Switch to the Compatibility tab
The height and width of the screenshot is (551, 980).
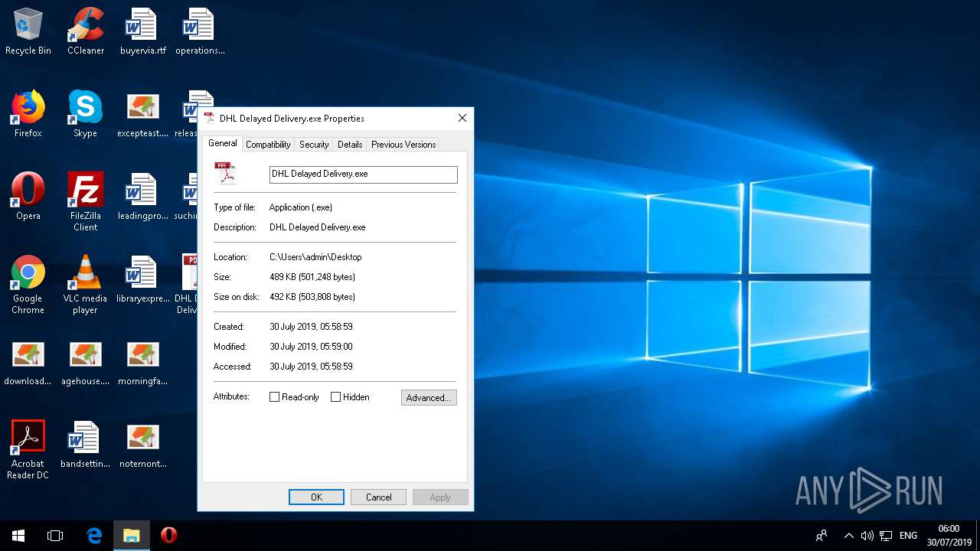tap(268, 144)
